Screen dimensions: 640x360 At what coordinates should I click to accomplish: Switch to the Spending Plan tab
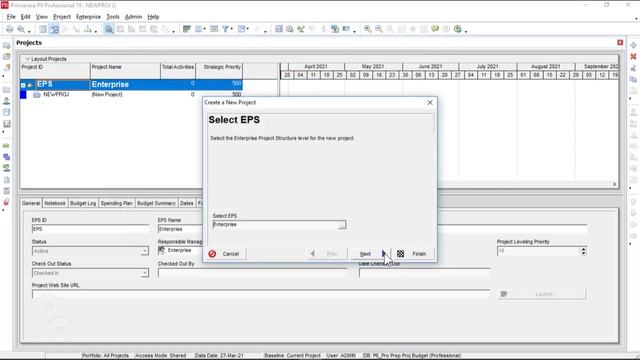coord(116,203)
